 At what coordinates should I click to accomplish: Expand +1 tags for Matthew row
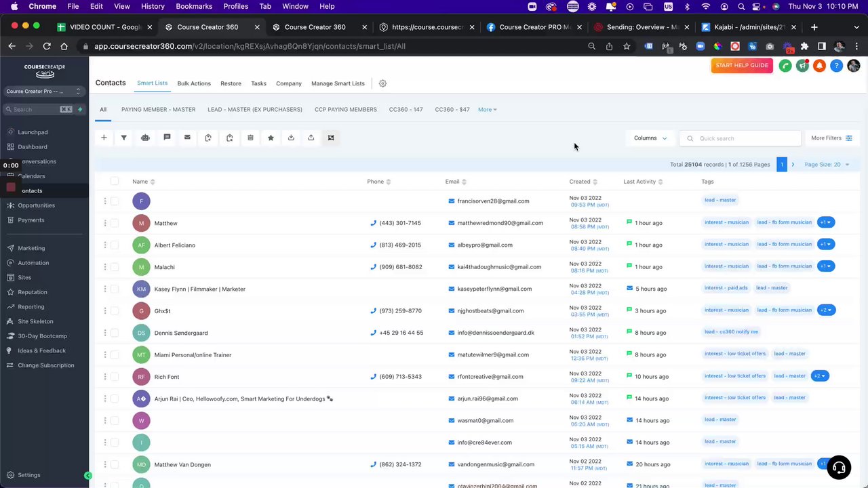tap(825, 222)
